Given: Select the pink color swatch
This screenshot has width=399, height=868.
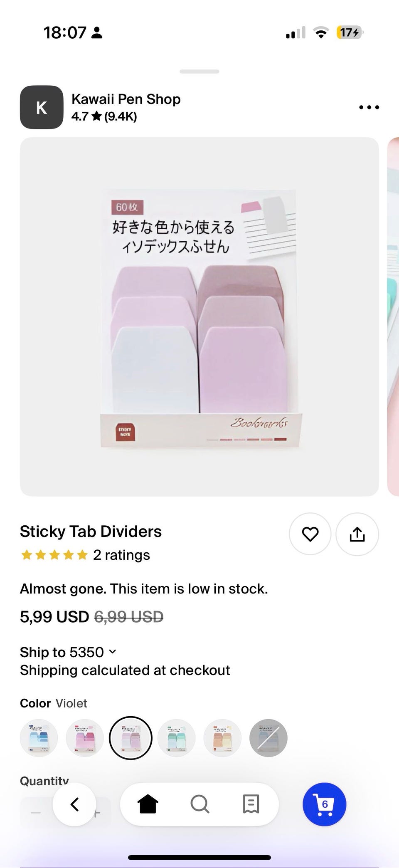Looking at the screenshot, I should (x=85, y=738).
